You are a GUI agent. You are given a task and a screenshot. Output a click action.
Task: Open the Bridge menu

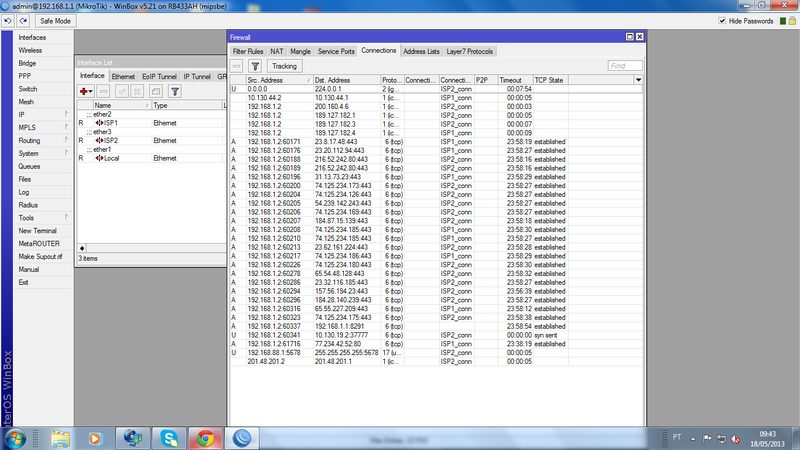click(27, 63)
